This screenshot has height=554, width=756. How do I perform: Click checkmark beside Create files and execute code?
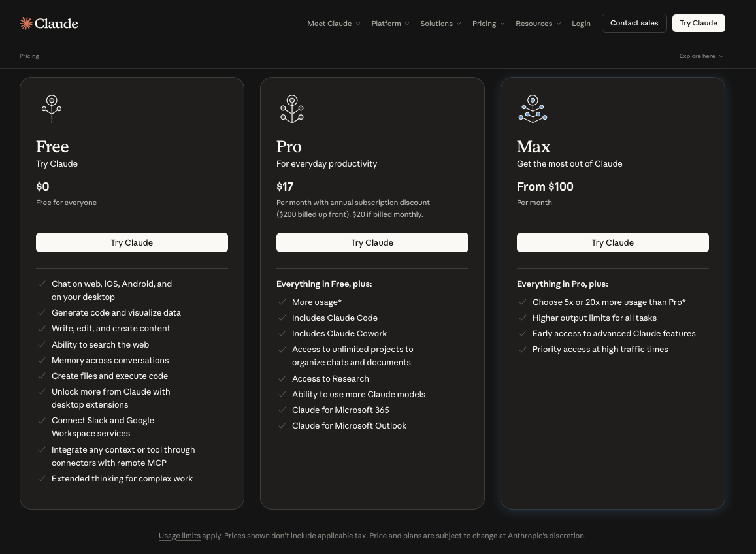coord(42,376)
